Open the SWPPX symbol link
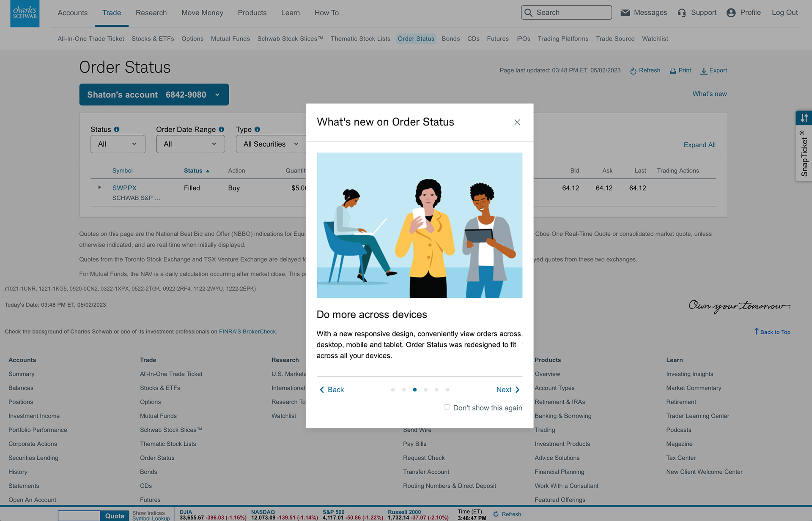This screenshot has height=521, width=812. click(124, 188)
